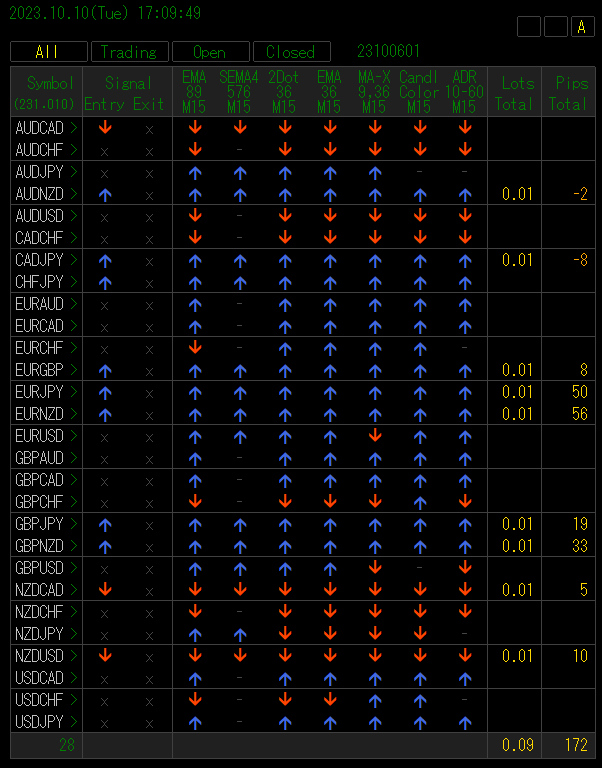Click the number 23100601 beside tabs
The image size is (602, 768).
point(388,51)
